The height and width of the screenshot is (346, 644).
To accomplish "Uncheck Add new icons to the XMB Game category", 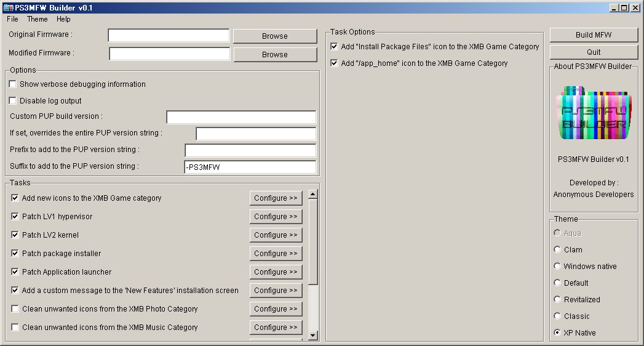I will click(x=15, y=198).
